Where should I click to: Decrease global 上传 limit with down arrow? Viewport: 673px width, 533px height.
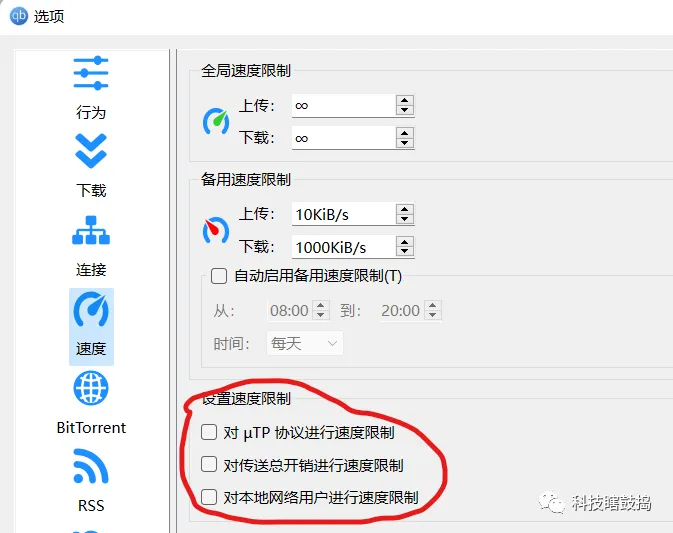click(x=405, y=111)
